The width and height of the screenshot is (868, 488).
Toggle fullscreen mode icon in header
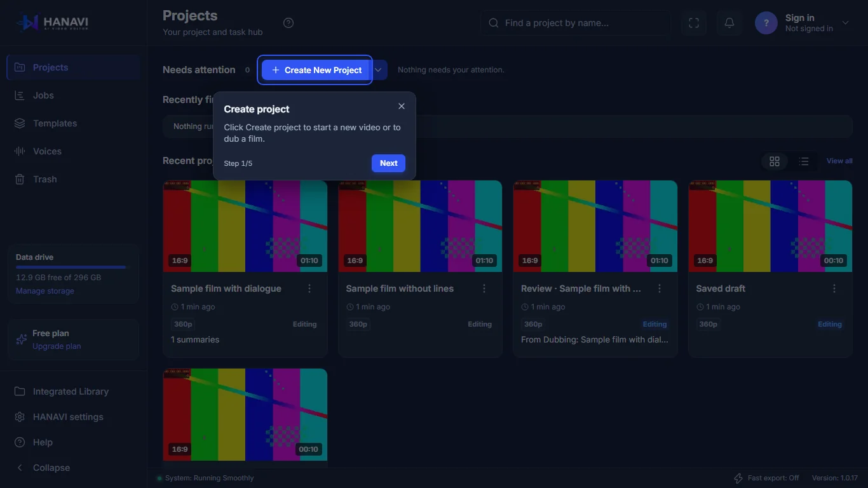(x=694, y=23)
